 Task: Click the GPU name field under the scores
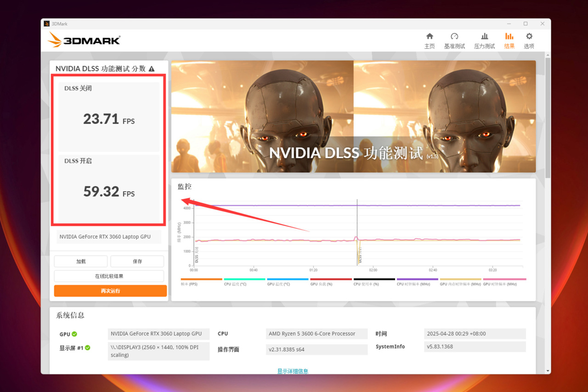pyautogui.click(x=109, y=237)
